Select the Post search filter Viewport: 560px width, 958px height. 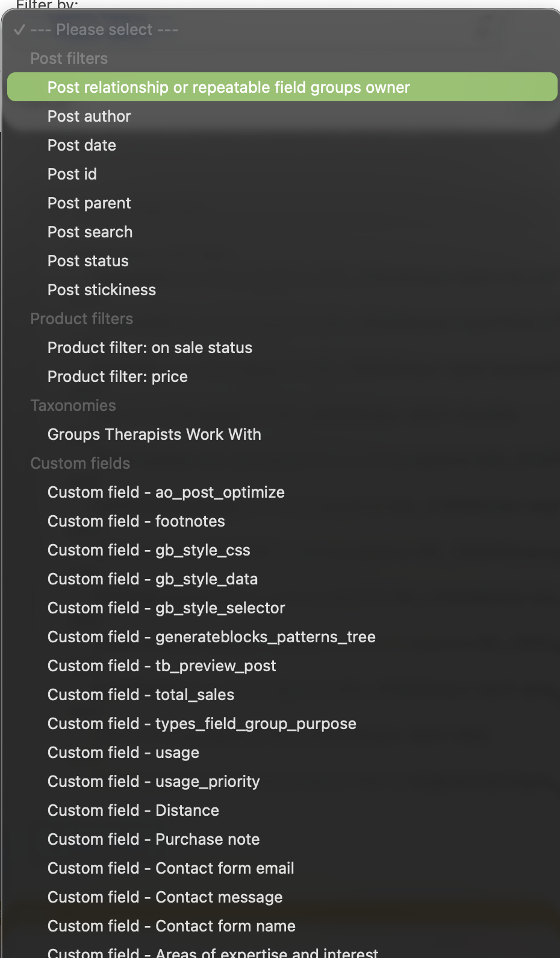pyautogui.click(x=90, y=232)
